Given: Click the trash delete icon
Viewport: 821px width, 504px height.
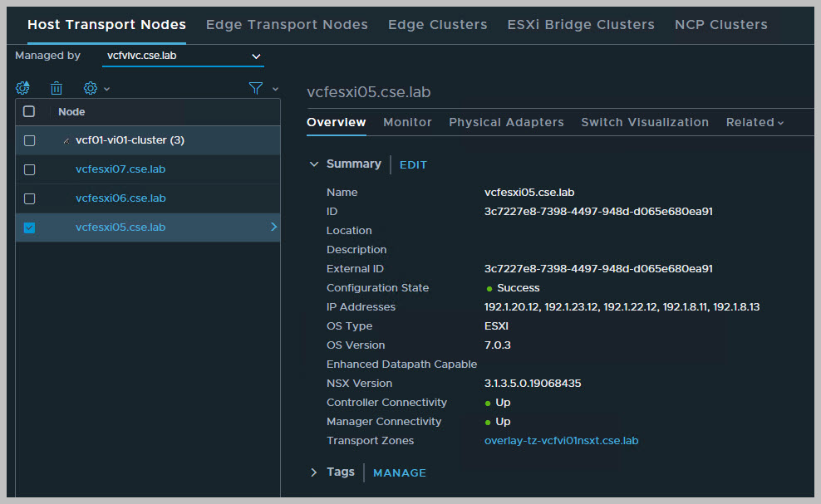Looking at the screenshot, I should 57,88.
